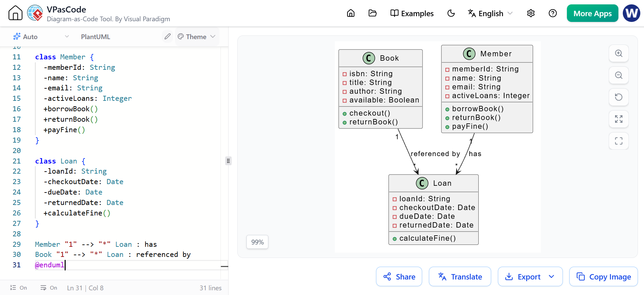Open settings gear icon

coord(531,13)
